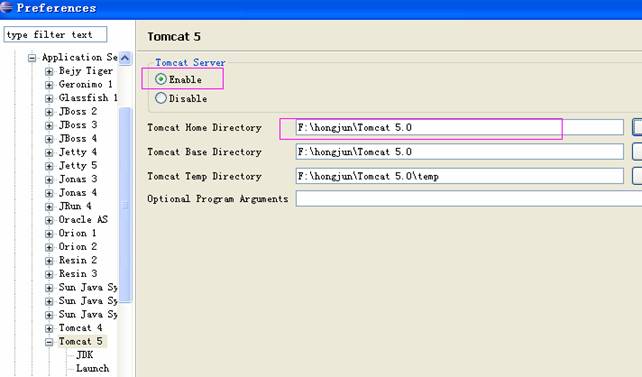Expand the JRun 4 node

tap(49, 206)
